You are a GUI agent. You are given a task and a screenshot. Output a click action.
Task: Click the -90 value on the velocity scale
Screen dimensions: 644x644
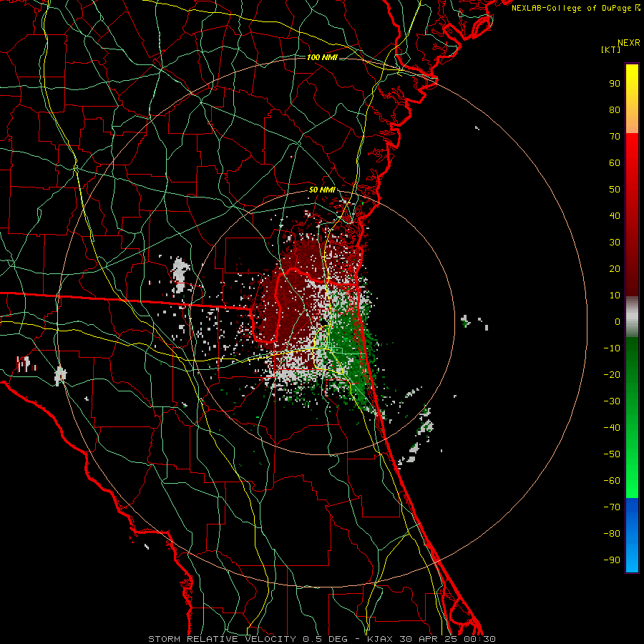coord(612,560)
